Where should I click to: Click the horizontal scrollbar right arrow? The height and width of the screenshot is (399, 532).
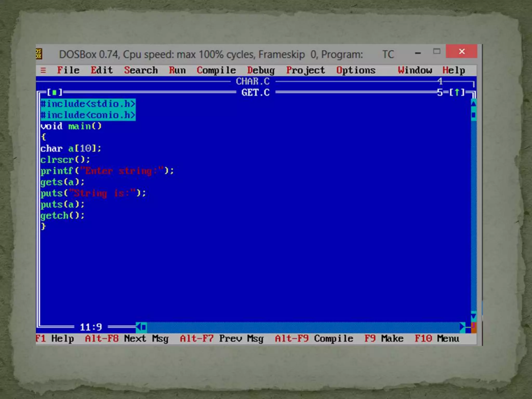tap(462, 327)
